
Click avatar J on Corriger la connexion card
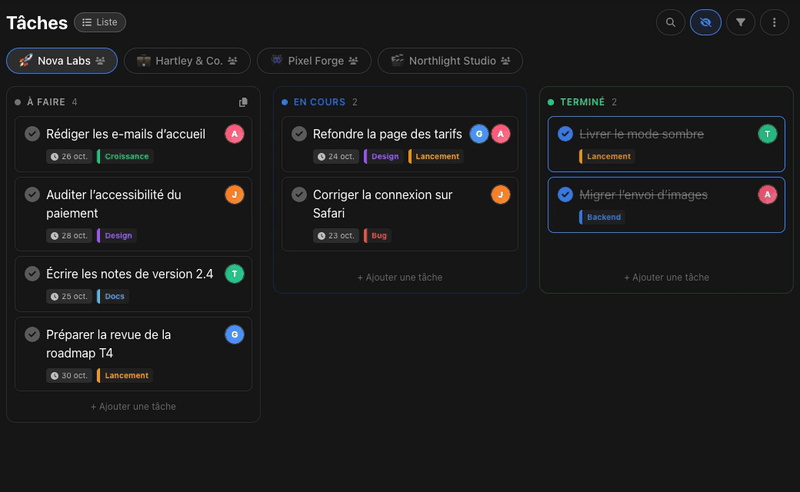[x=501, y=194]
